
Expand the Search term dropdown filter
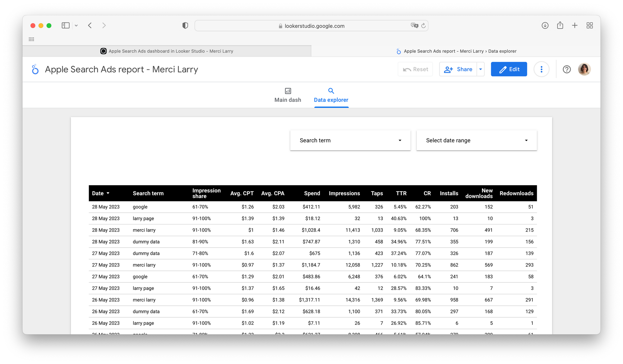pyautogui.click(x=350, y=140)
